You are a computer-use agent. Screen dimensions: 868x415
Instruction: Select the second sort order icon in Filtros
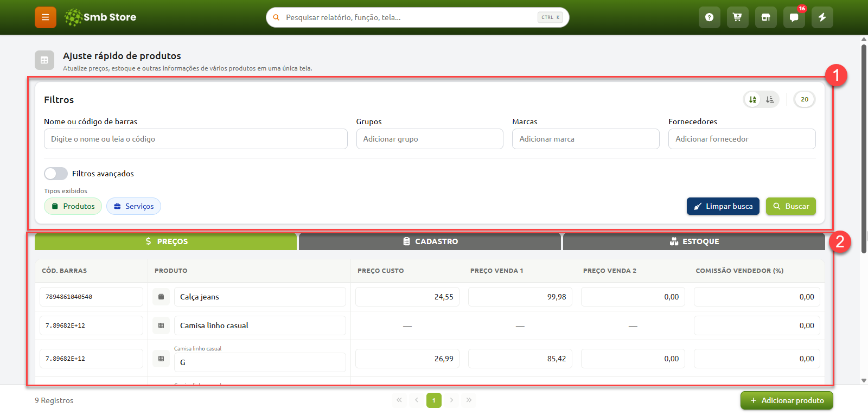pos(770,99)
